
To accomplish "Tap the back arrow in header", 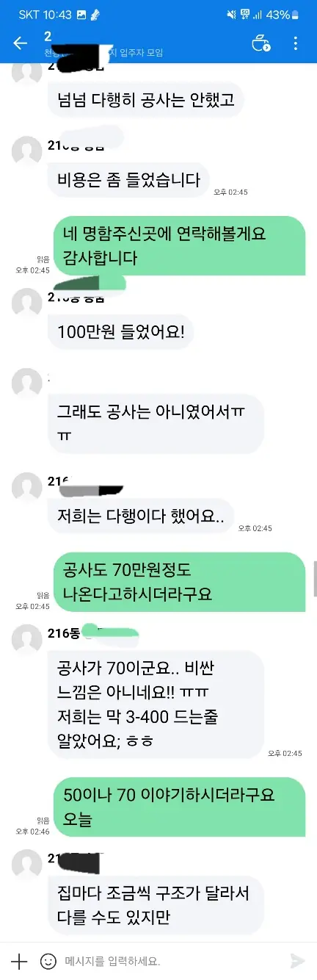I will (x=20, y=43).
